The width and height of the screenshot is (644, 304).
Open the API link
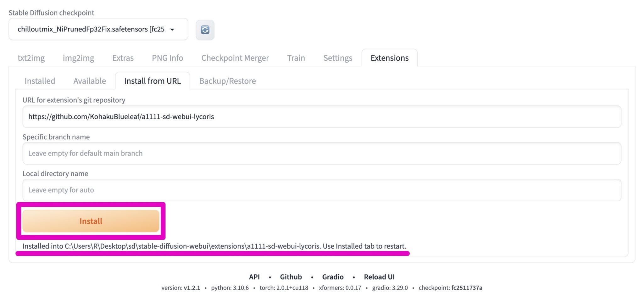tap(254, 277)
